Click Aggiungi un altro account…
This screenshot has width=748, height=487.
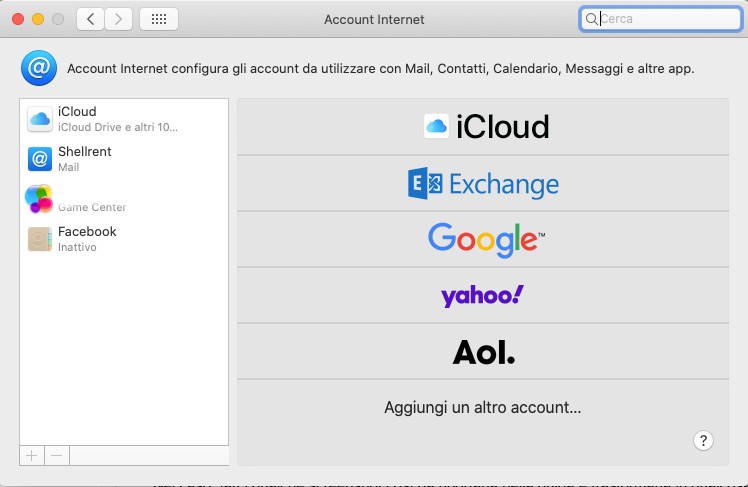tap(483, 407)
